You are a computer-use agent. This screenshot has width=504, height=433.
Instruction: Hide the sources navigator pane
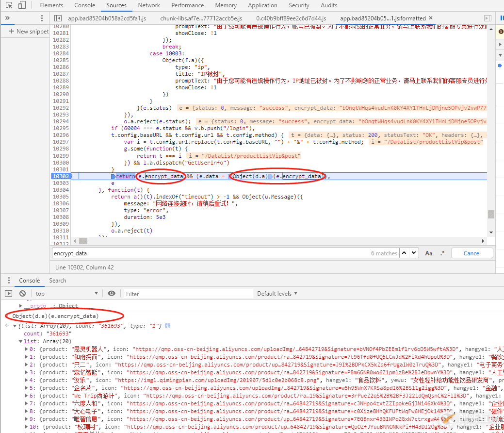pyautogui.click(x=58, y=18)
